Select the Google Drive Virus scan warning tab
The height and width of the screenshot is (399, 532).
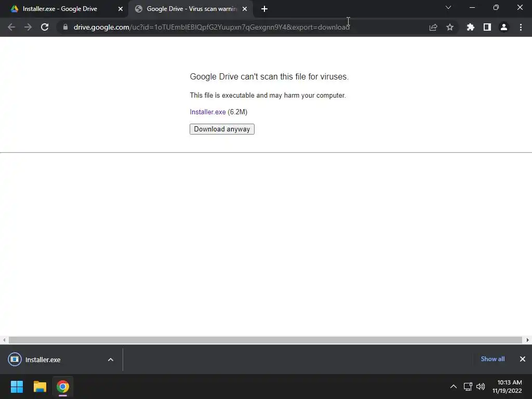(x=191, y=9)
